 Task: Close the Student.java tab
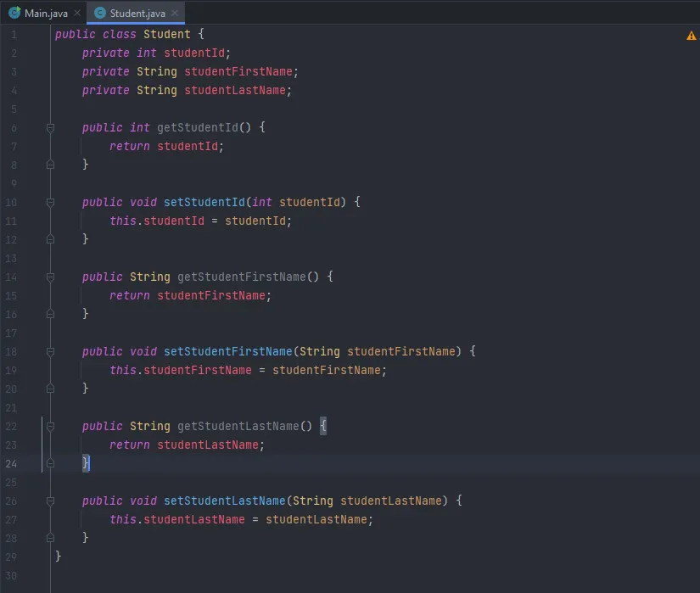coord(175,13)
